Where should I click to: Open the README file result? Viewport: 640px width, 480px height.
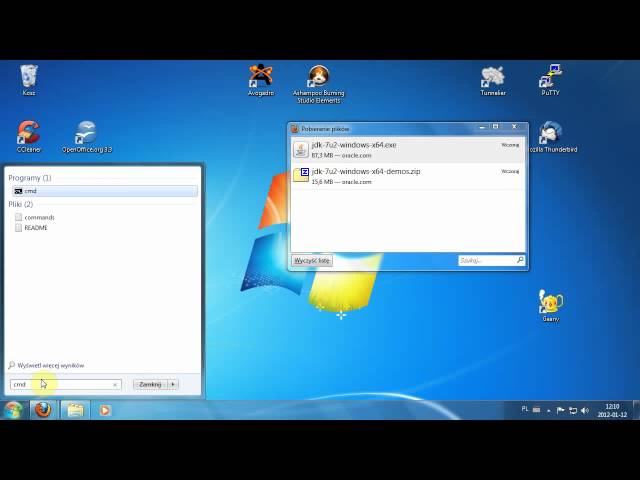click(31, 228)
